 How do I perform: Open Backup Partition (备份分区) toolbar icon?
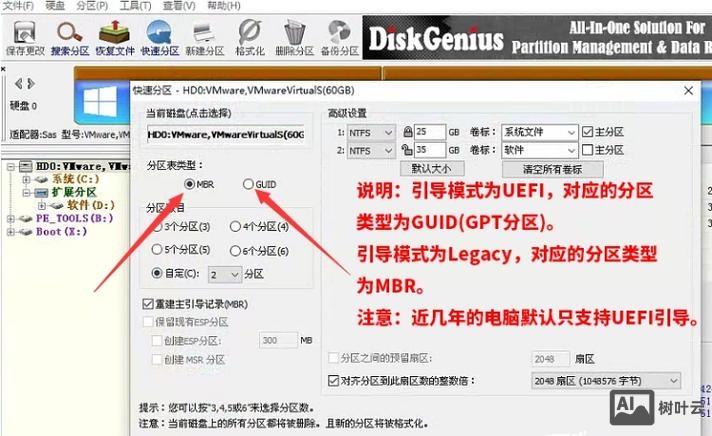coord(340,38)
